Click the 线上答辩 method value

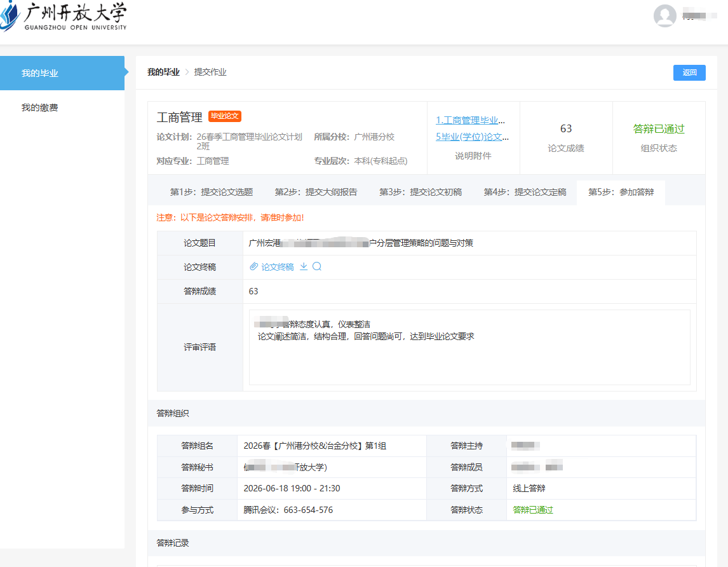529,488
